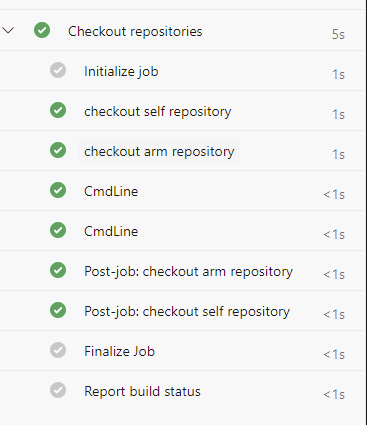Click status icon for Post-job: checkout self repository

click(58, 310)
